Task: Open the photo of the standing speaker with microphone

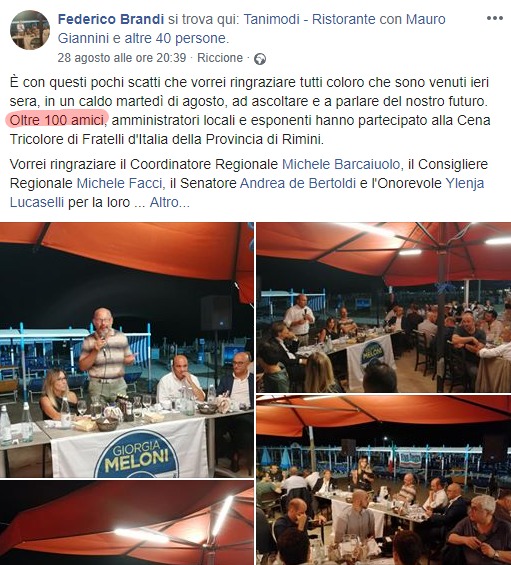Action: [126, 350]
